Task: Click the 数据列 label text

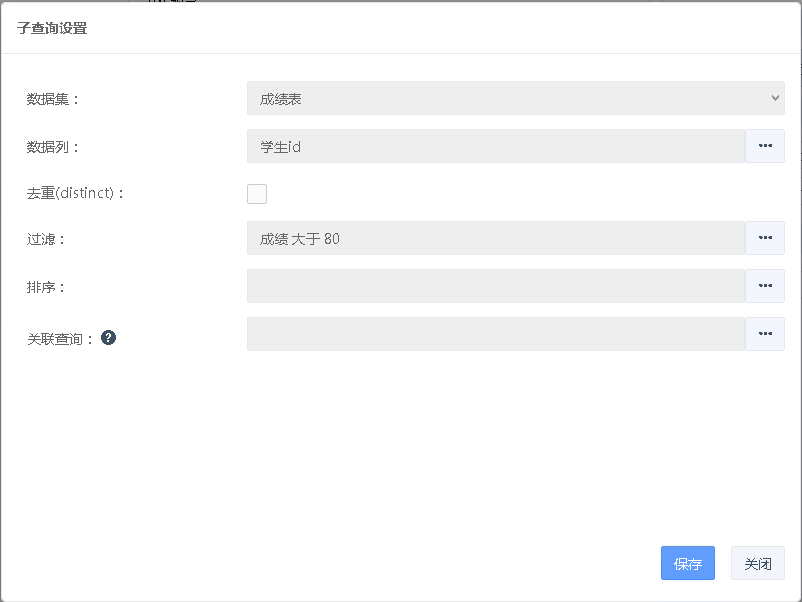Action: click(52, 147)
